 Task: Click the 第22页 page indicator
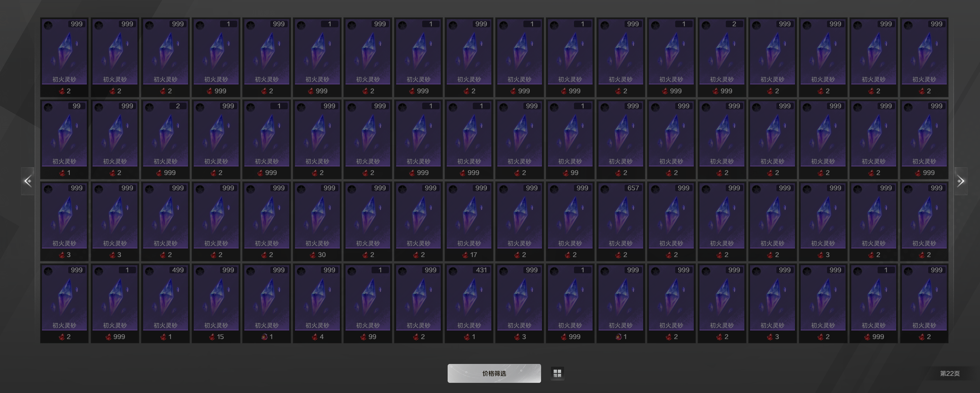[x=950, y=374]
